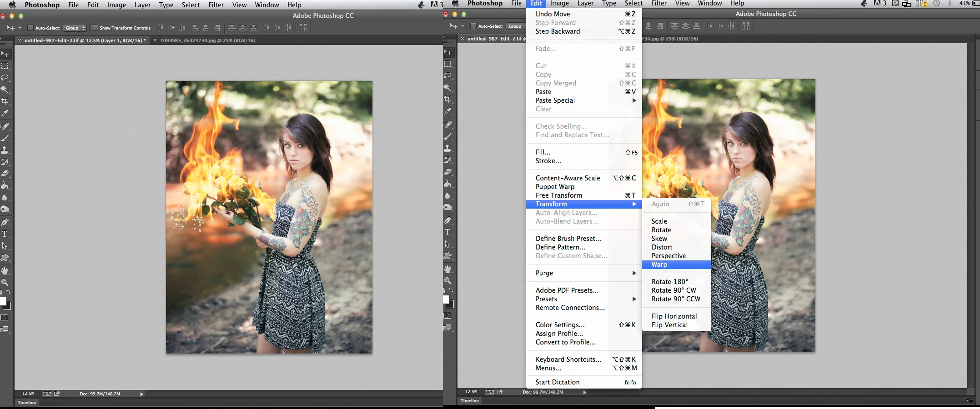Click Fill... in Edit menu
Viewport: 980px width, 409px height.
coord(584,152)
